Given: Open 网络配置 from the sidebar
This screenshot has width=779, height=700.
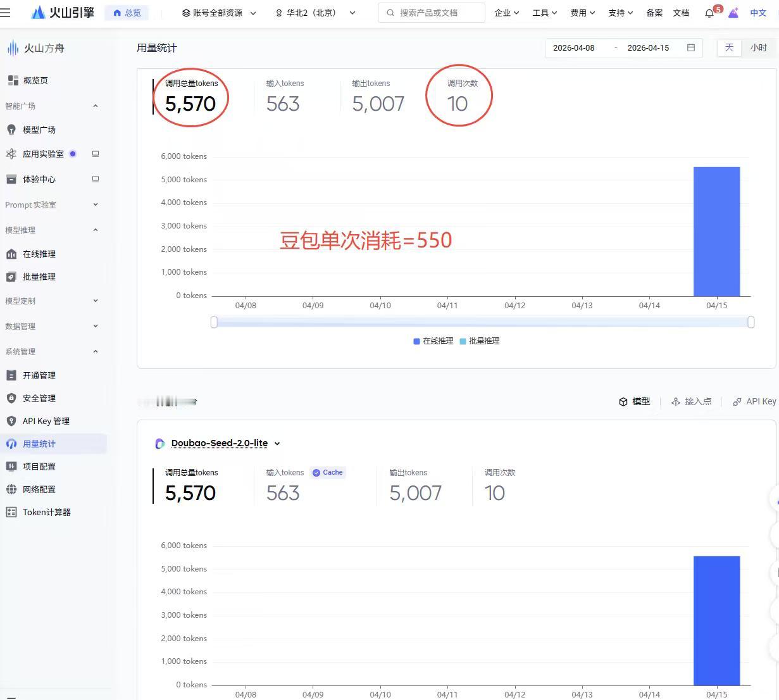Looking at the screenshot, I should click(x=39, y=489).
